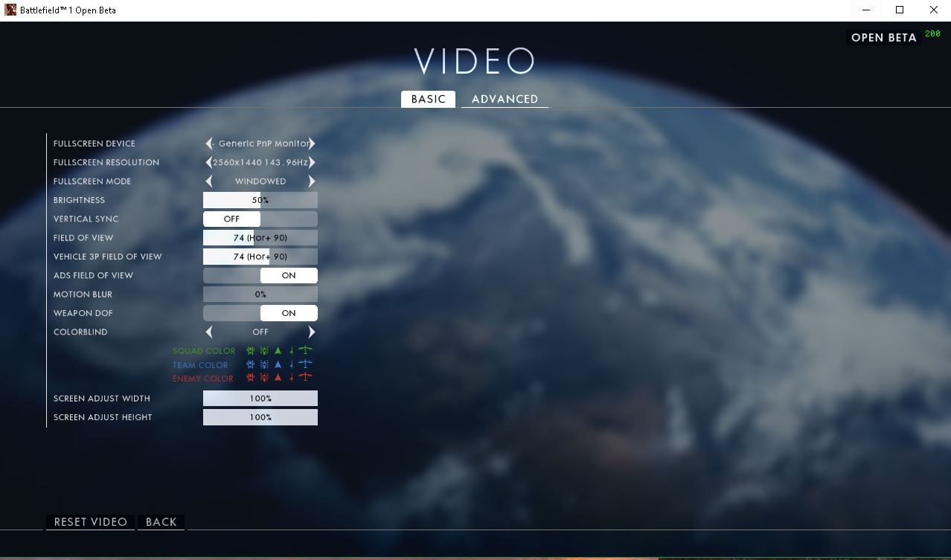Choose next Fullscreen Resolution with right arrow
Viewport: 951px width, 560px height.
click(x=312, y=162)
